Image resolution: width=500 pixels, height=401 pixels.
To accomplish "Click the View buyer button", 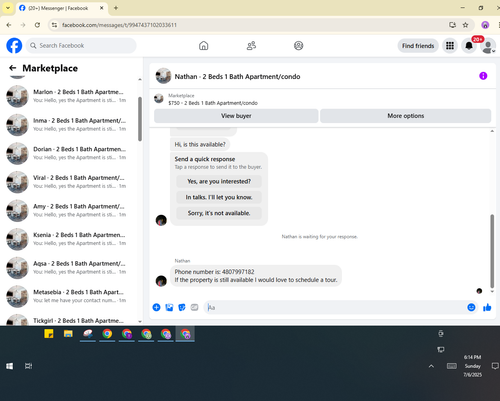I will point(236,116).
